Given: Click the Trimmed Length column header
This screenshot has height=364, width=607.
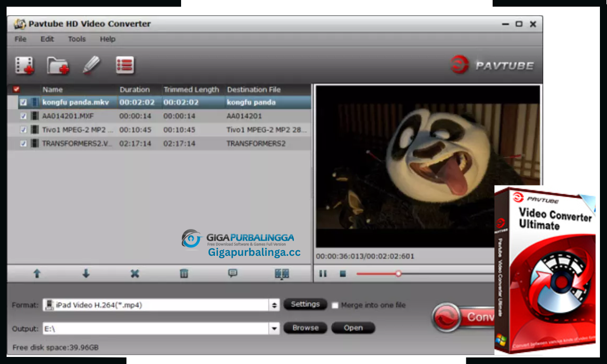Looking at the screenshot, I should 191,89.
